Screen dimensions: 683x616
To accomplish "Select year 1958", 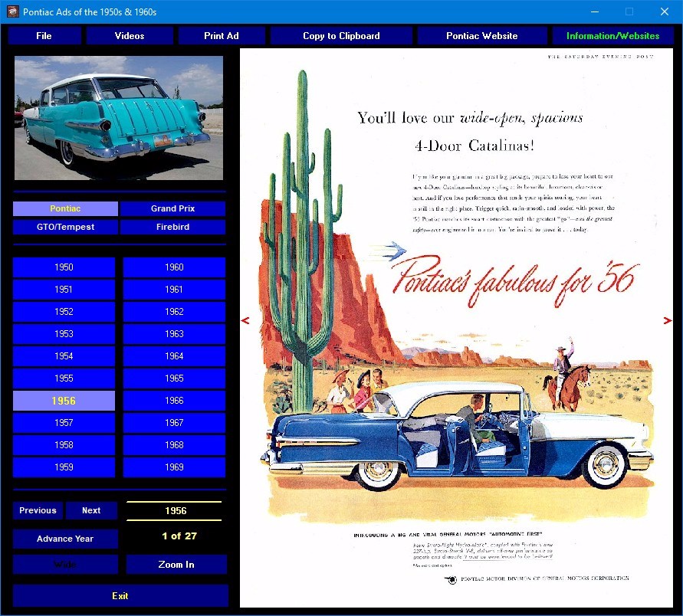I will [x=64, y=445].
